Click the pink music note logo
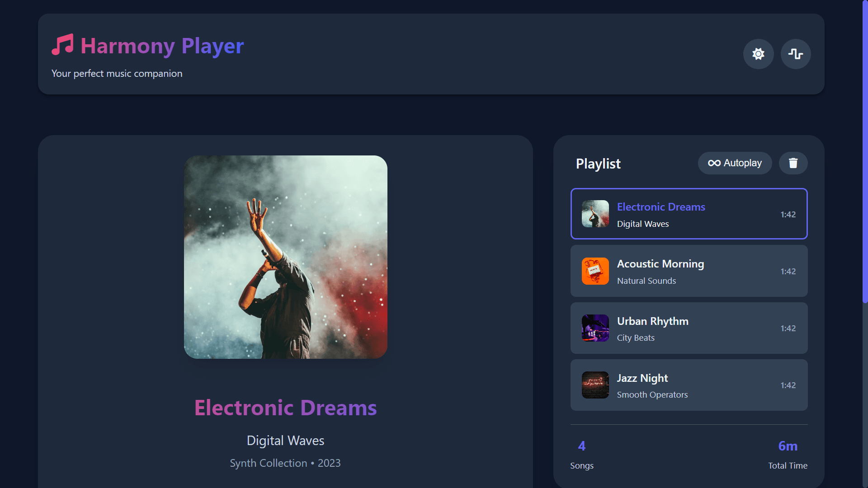Screen dimensions: 868x488 pyautogui.click(x=63, y=45)
